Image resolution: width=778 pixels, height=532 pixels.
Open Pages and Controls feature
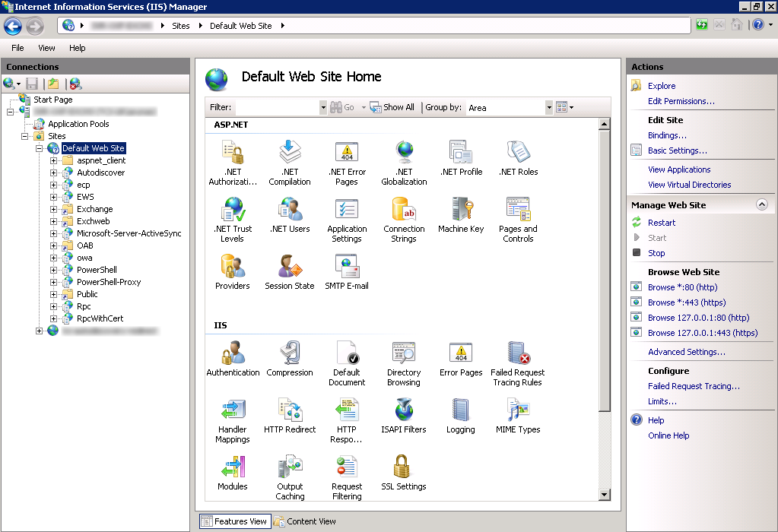click(x=518, y=220)
